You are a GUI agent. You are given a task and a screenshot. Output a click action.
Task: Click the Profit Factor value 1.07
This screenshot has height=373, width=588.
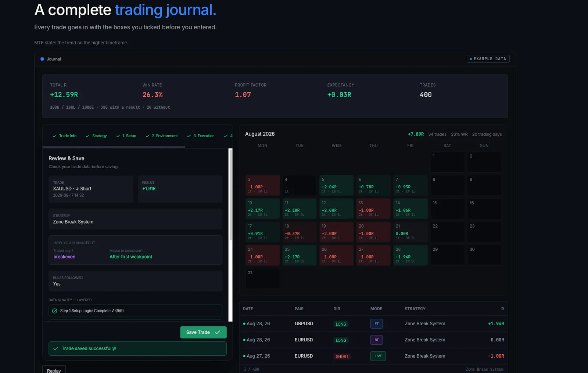pyautogui.click(x=243, y=95)
